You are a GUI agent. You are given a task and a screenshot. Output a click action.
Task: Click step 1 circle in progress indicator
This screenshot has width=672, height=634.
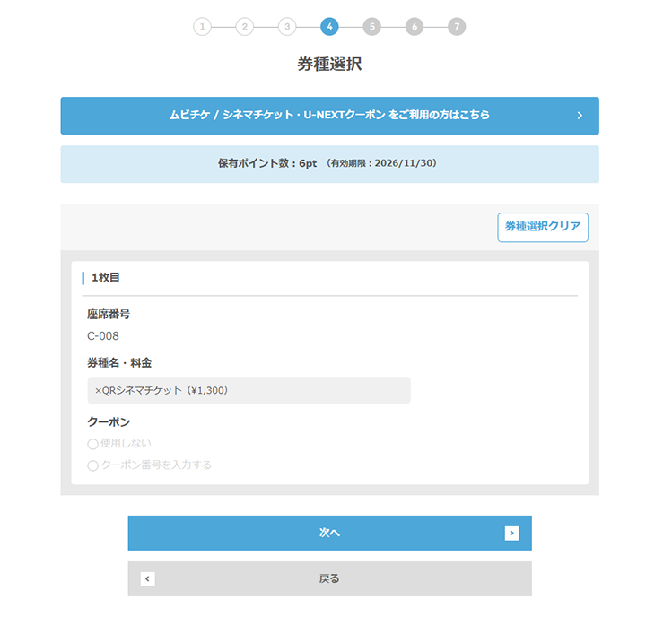[202, 27]
